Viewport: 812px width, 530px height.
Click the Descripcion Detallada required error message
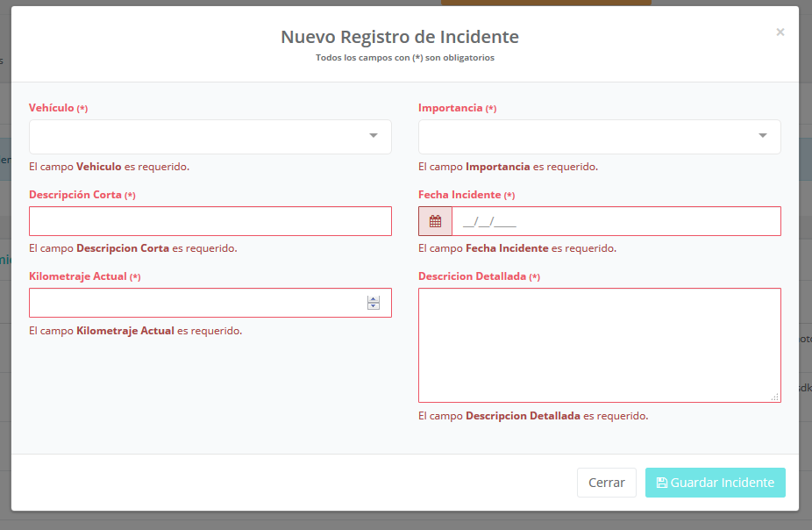click(x=532, y=416)
